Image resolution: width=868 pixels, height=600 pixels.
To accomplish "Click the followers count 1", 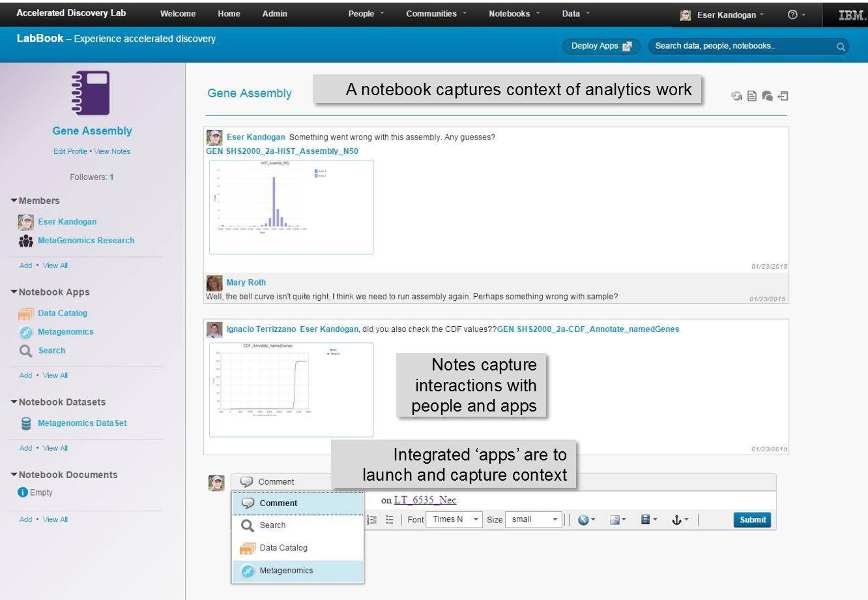I will point(111,177).
